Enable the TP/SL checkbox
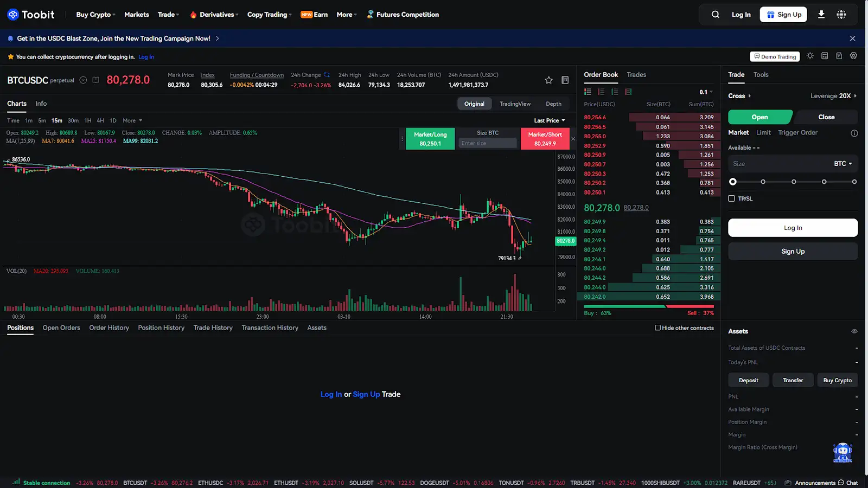 point(731,198)
